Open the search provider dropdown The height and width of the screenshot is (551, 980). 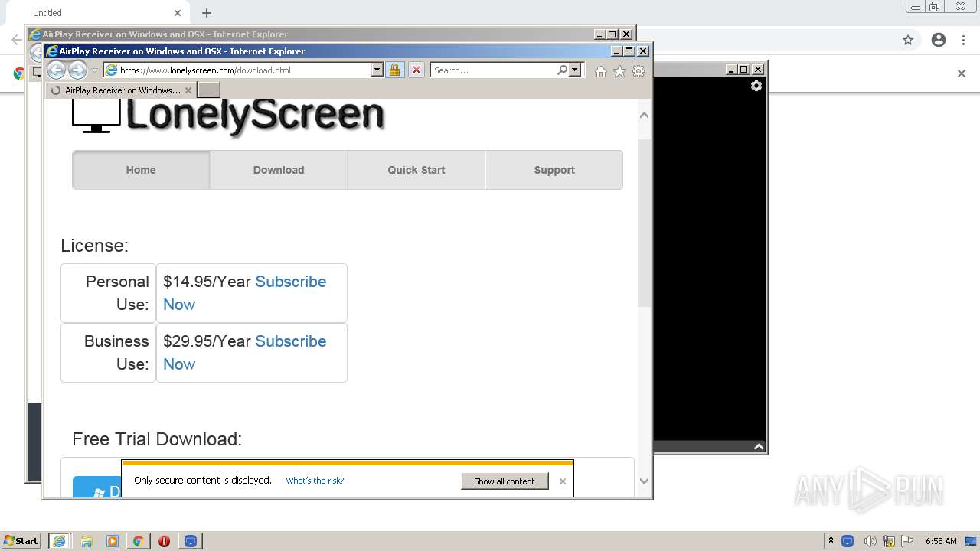click(576, 70)
